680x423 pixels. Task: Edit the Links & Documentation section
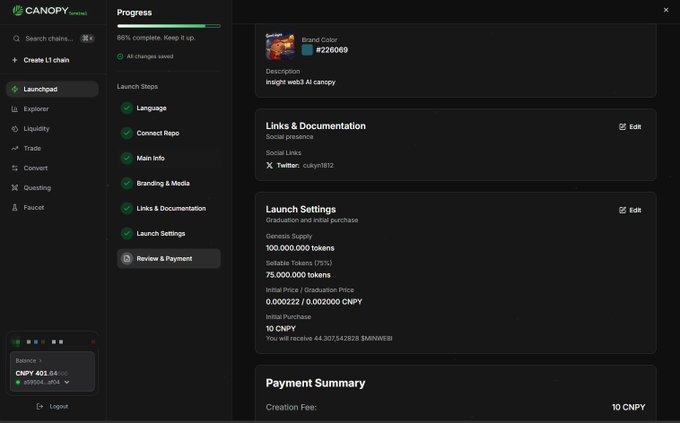630,127
